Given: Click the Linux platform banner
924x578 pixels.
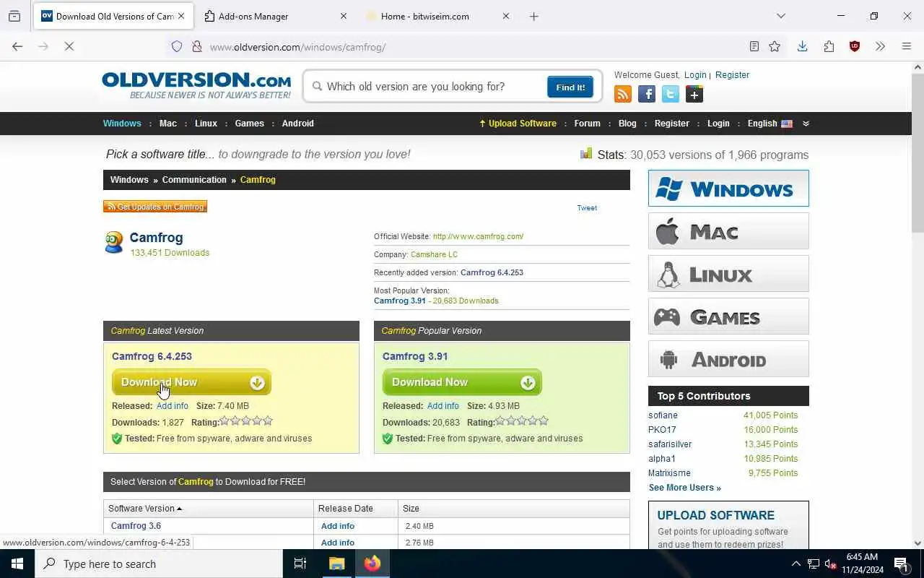Looking at the screenshot, I should (x=728, y=274).
